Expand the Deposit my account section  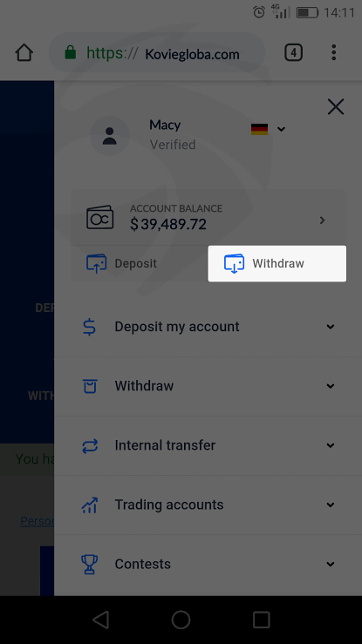tap(208, 327)
